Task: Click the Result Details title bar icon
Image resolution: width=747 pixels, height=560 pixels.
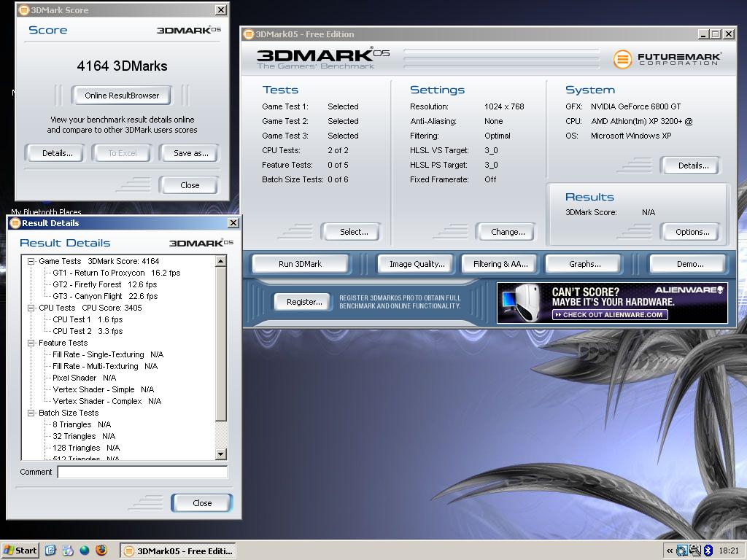Action: (15, 223)
